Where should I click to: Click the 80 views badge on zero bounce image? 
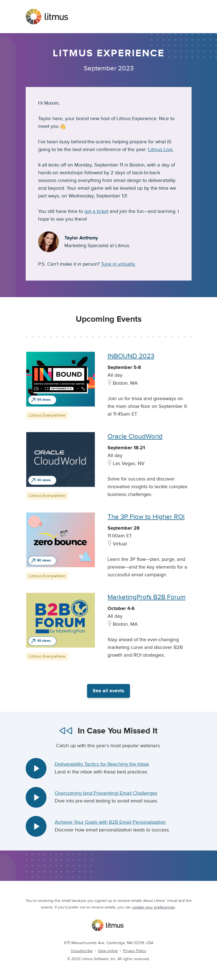pos(42,560)
